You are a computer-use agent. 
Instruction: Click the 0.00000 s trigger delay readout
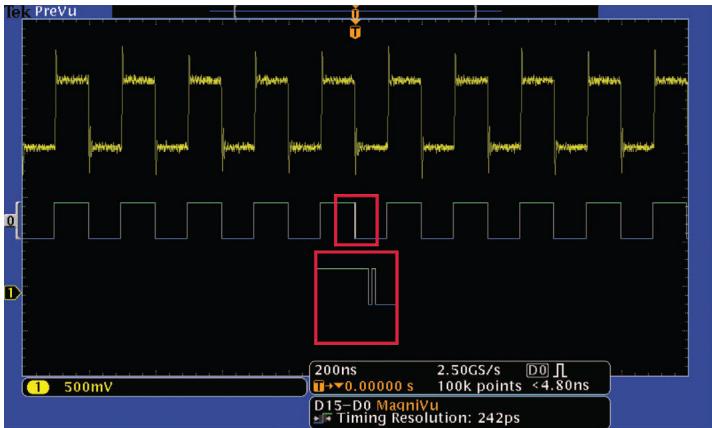[379, 386]
